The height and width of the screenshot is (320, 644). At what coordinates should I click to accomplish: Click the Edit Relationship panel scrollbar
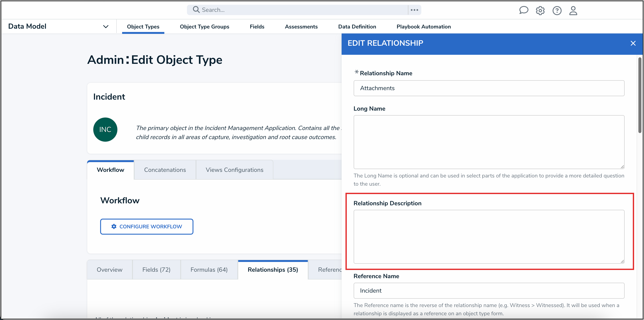639,95
